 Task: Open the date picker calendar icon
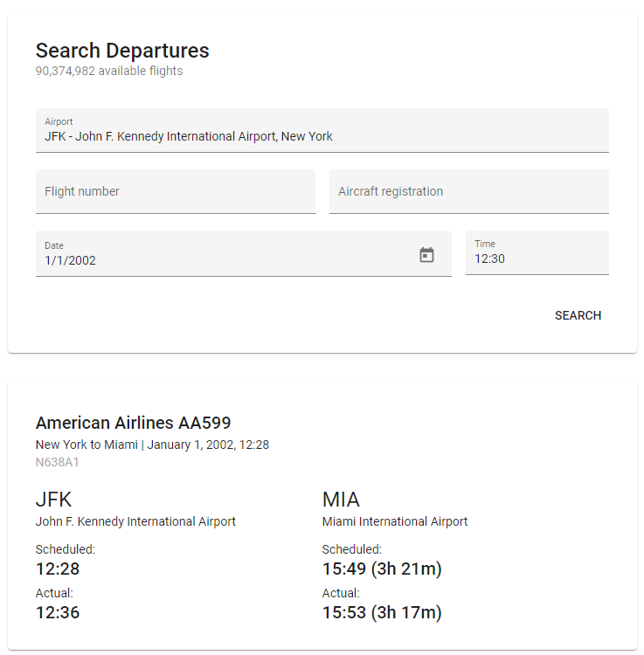click(x=426, y=255)
